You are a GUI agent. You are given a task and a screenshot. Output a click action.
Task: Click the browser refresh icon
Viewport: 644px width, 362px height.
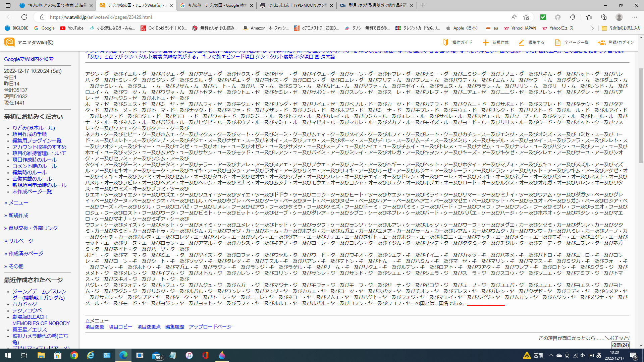24,17
